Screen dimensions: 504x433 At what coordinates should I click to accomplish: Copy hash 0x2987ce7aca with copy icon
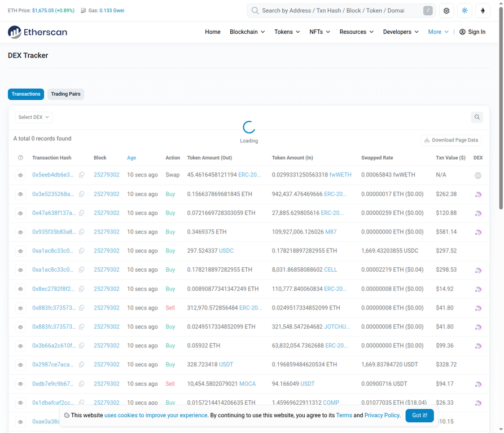pyautogui.click(x=82, y=365)
